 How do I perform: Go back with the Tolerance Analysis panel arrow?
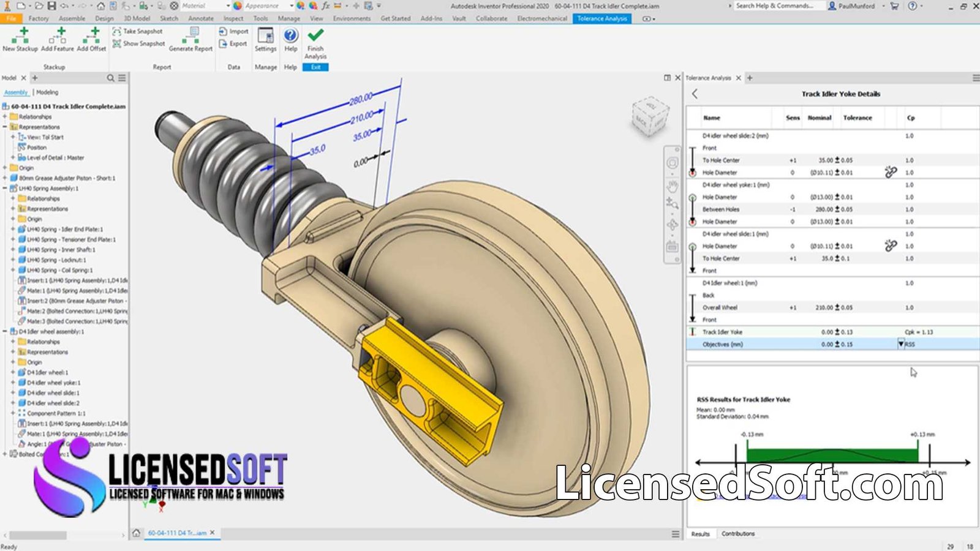pyautogui.click(x=695, y=94)
